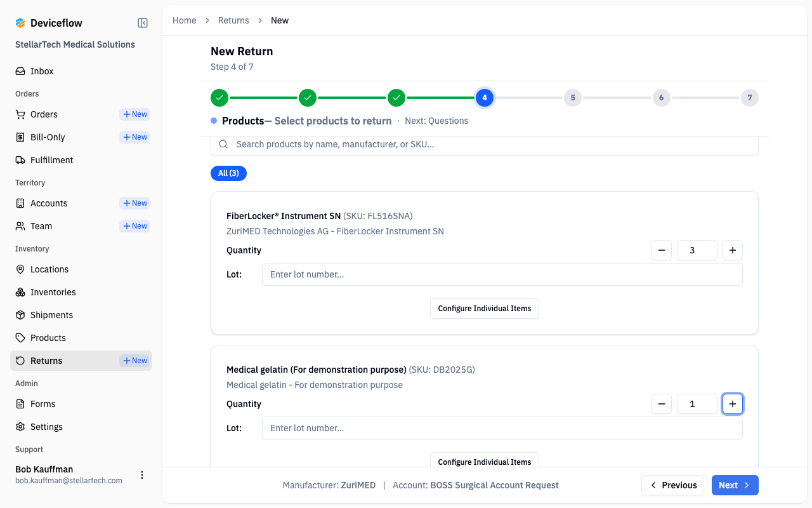Screen dimensions: 812x508
Task: Click the Inbox tray icon
Action: click(x=20, y=71)
